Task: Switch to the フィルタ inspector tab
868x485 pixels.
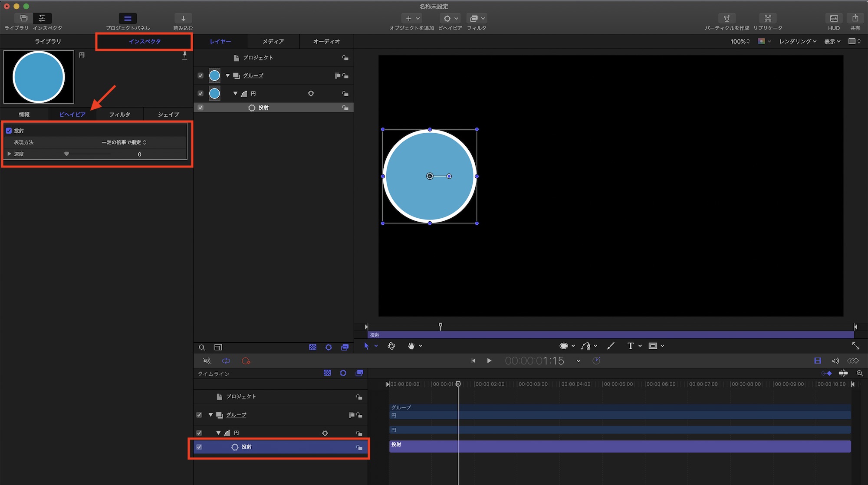Action: pos(119,115)
